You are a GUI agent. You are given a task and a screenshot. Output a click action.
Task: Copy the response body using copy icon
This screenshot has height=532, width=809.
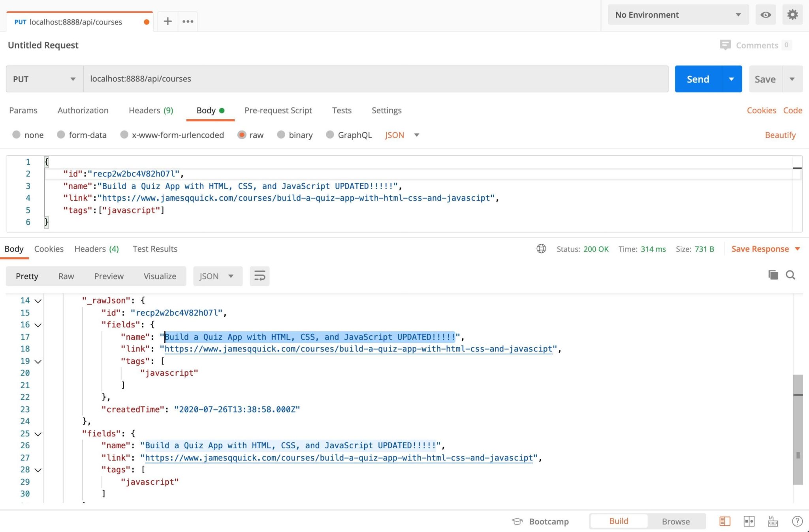(773, 275)
